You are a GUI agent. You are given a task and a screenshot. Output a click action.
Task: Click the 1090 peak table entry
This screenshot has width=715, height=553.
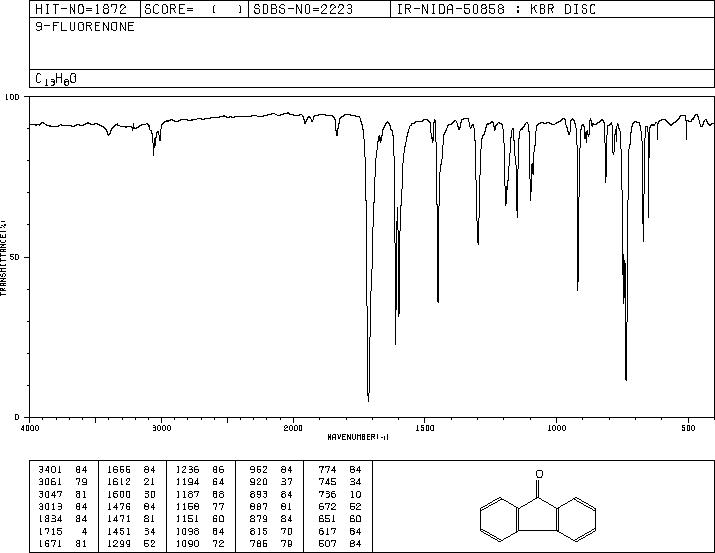pos(200,544)
